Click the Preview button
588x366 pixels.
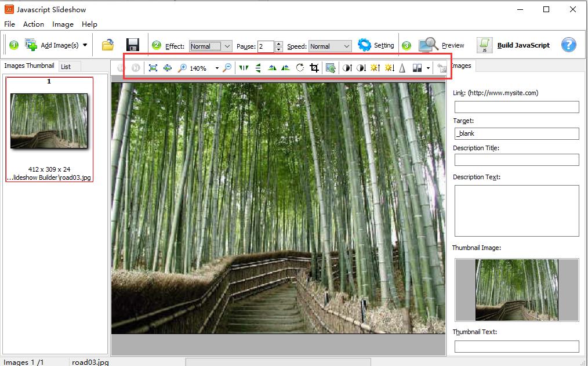click(442, 45)
